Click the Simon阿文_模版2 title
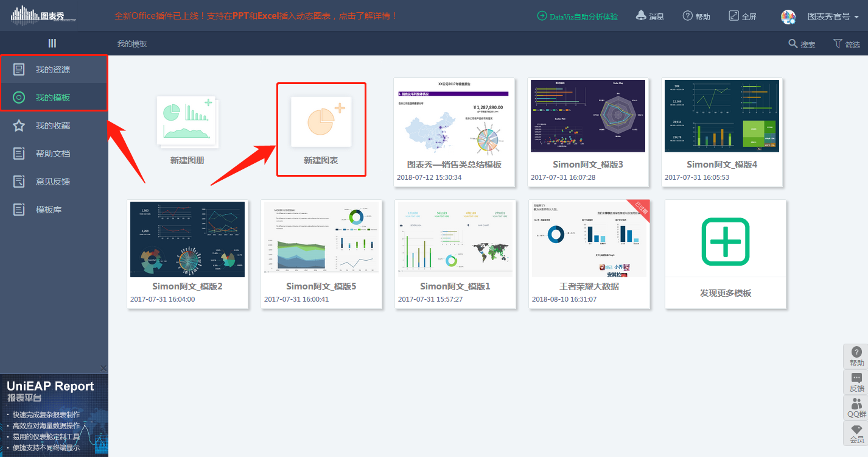Viewport: 868px width, 457px height. click(187, 286)
